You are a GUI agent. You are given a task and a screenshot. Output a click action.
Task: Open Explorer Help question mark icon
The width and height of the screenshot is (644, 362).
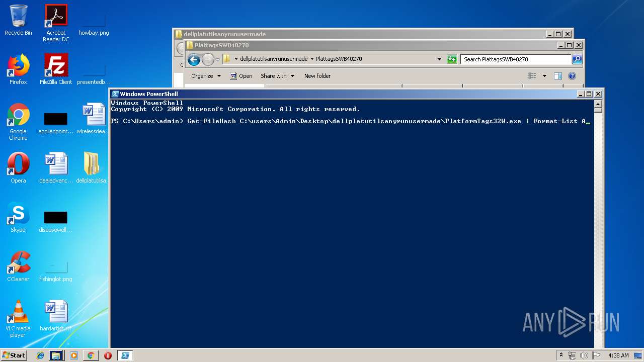pos(572,76)
